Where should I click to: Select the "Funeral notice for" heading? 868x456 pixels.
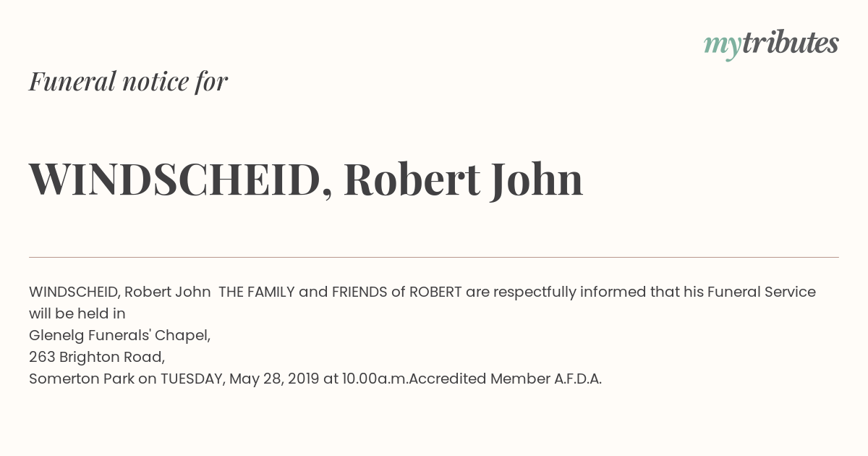[128, 81]
